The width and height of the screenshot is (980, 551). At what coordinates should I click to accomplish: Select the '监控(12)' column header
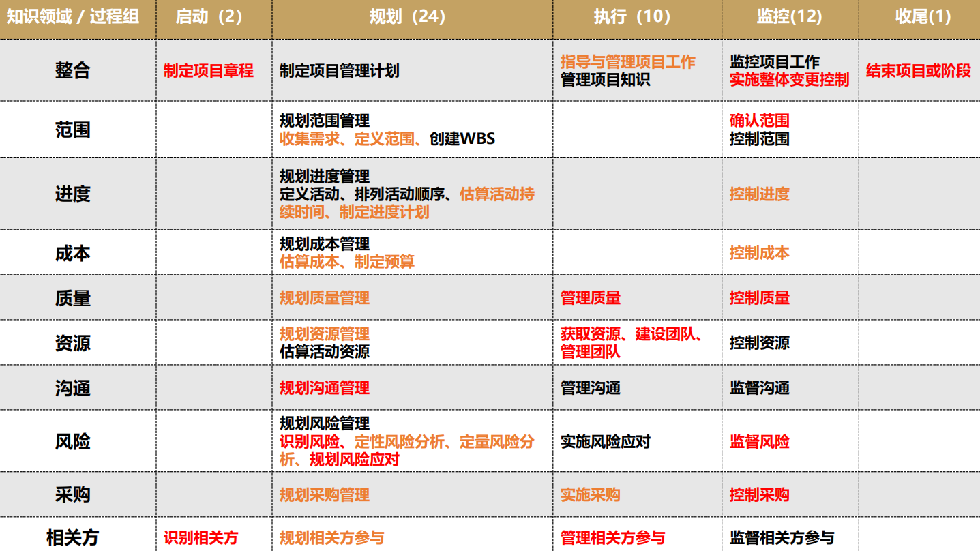[790, 17]
